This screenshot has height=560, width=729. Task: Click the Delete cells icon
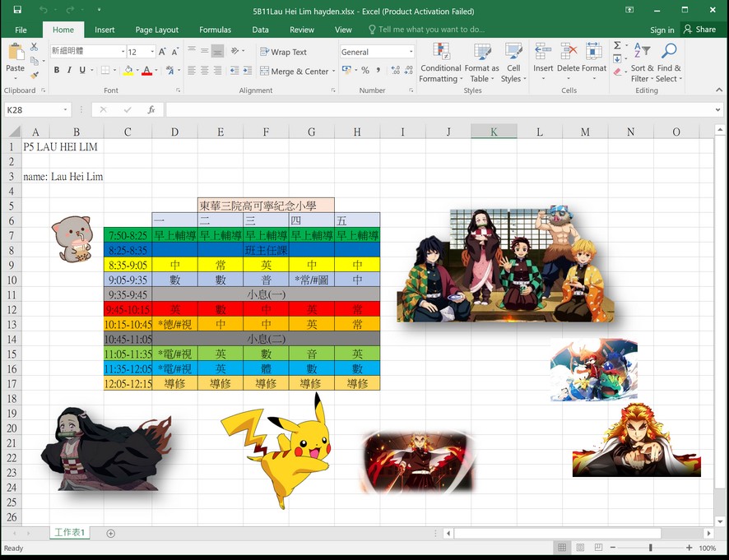point(569,51)
